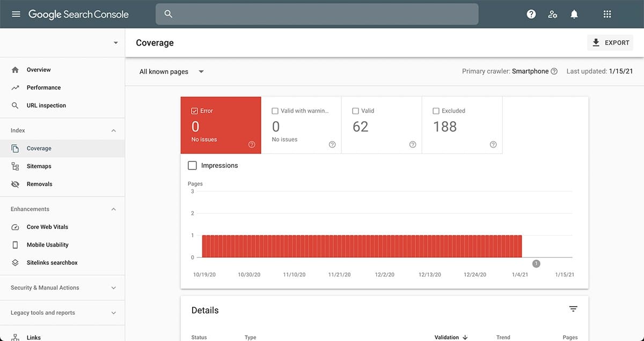Screen dimensions: 644x341
Task: Click the Trend column header
Action: click(503, 337)
